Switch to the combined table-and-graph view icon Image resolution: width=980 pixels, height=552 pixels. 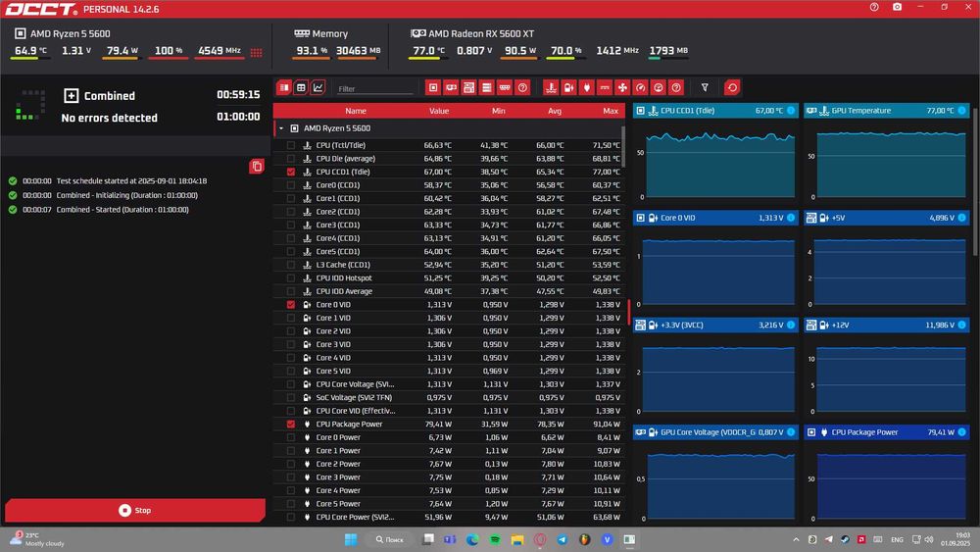[x=284, y=87]
